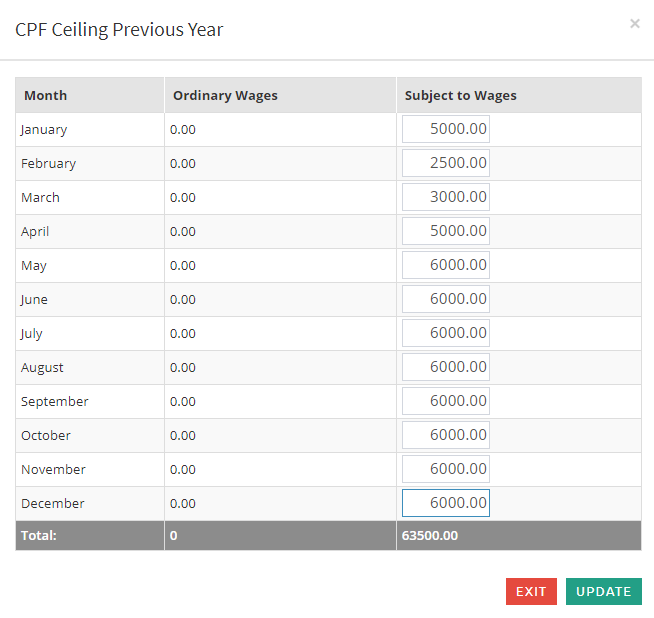
Task: Click March Subject to Wages input
Action: click(x=446, y=197)
